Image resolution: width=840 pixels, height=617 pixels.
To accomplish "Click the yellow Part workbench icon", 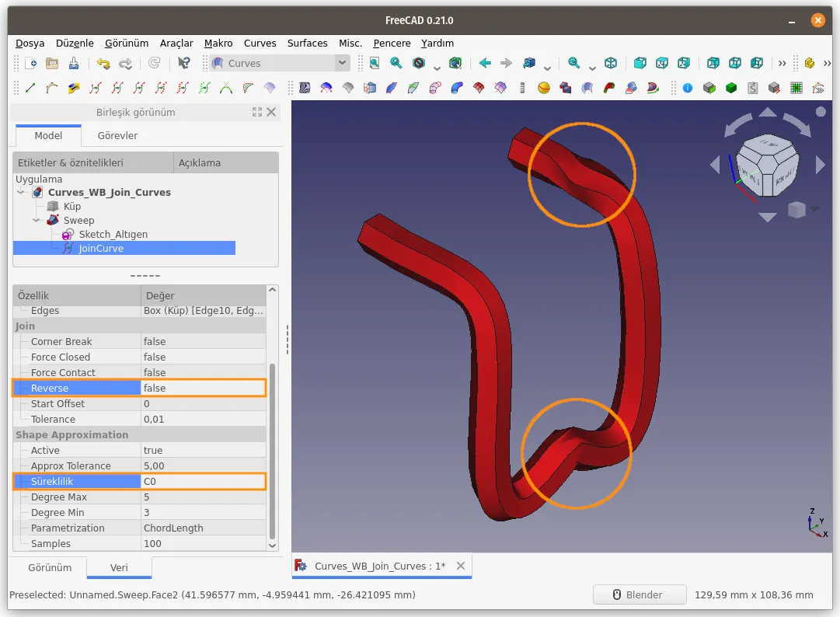I will (810, 63).
